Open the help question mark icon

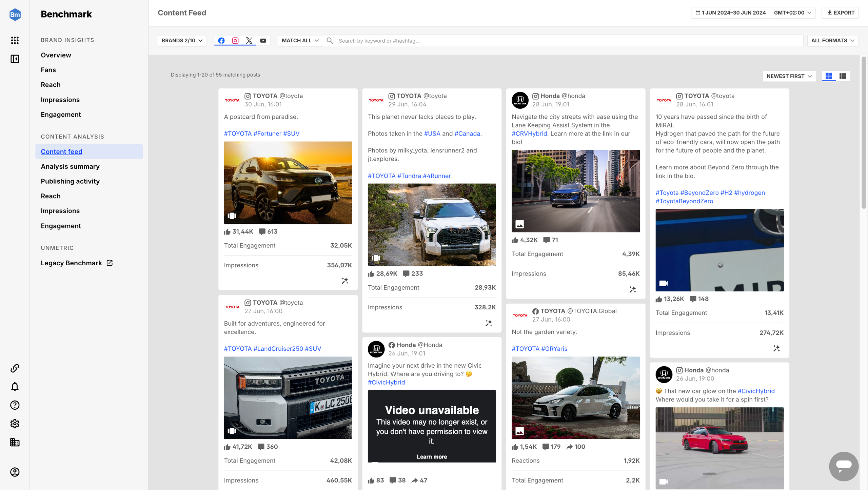pos(15,405)
